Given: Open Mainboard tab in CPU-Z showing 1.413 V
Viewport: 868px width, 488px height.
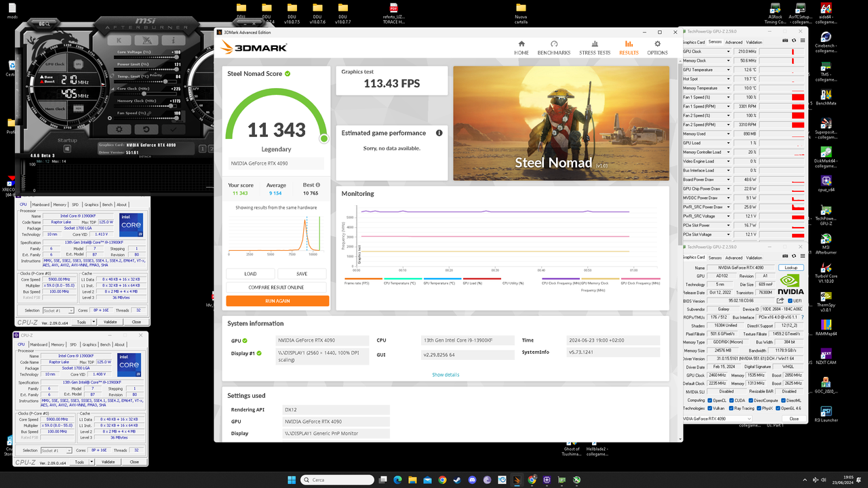Looking at the screenshot, I should click(41, 204).
